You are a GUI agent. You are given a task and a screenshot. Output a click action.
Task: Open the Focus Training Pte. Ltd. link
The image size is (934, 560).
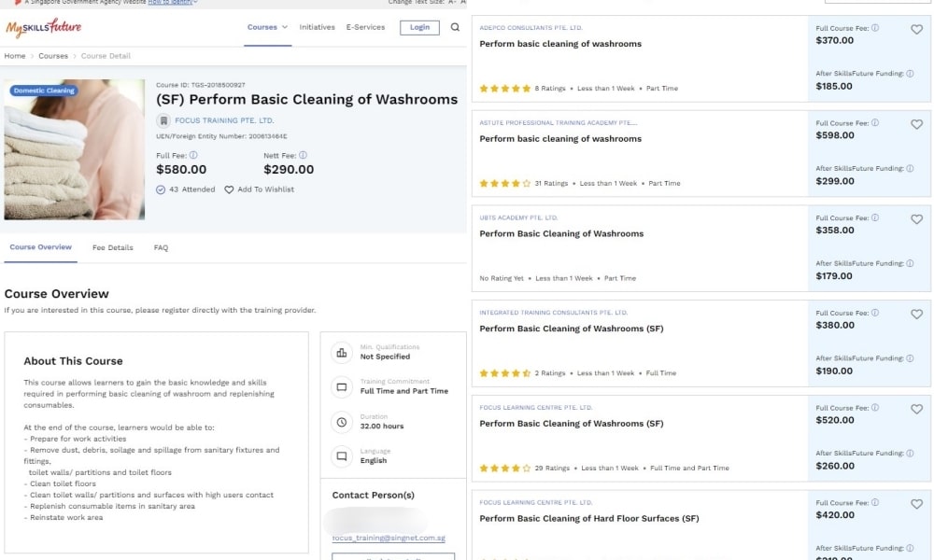[224, 120]
